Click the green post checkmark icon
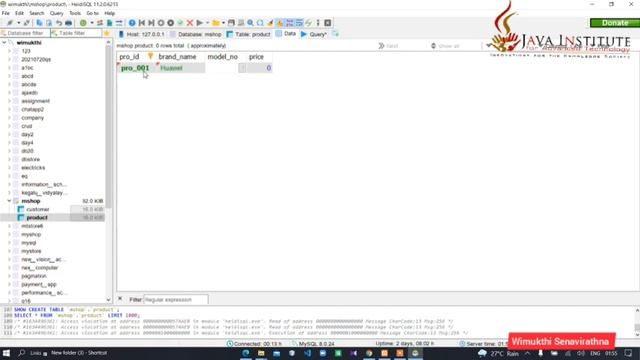 tap(180, 23)
